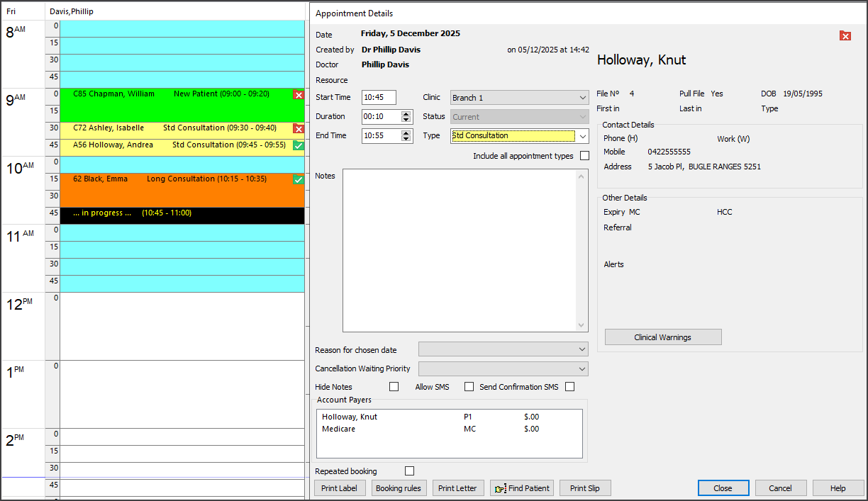The width and height of the screenshot is (868, 501).
Task: Increase Duration with up spinner arrow
Action: [x=406, y=113]
